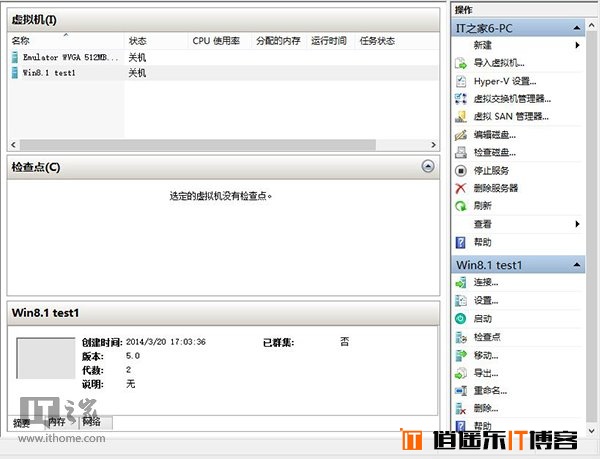Open Hyper-V 设置 icon
The height and width of the screenshot is (459, 600).
pos(461,81)
